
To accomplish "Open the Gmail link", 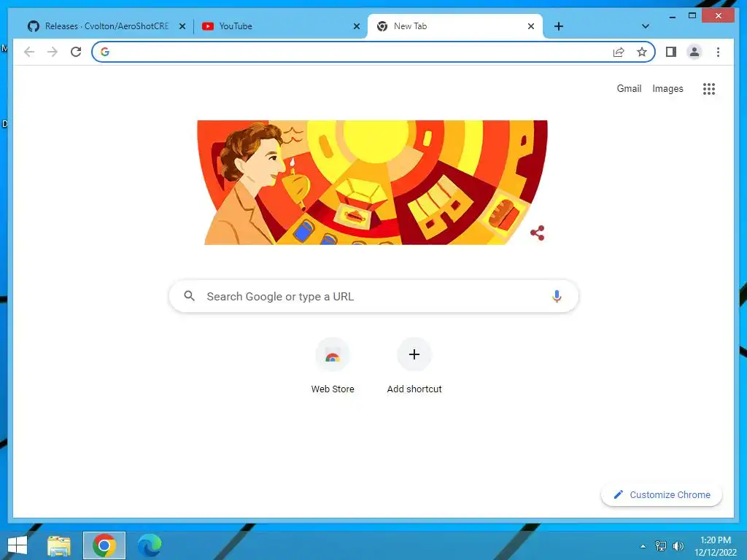I will 629,88.
